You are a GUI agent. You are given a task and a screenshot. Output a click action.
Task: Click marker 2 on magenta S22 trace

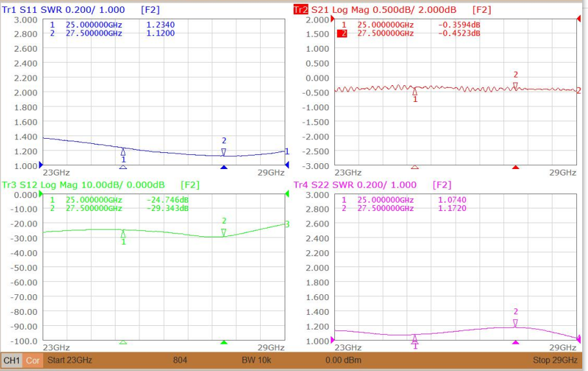(516, 323)
